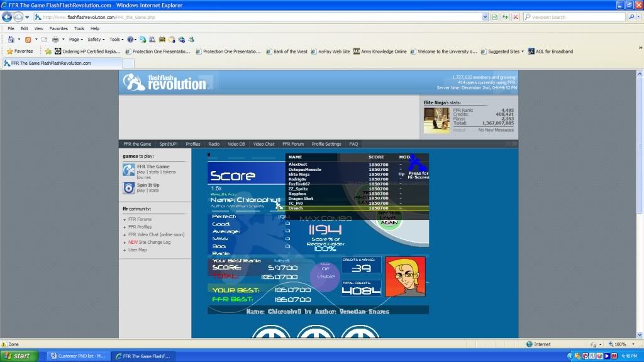Click the Read Mail envelope icon
The image size is (644, 362).
click(43, 39)
